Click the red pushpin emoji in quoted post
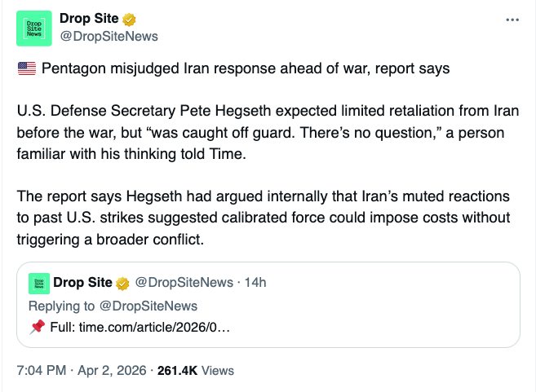Screen dimensions: 536x392 [x=37, y=327]
